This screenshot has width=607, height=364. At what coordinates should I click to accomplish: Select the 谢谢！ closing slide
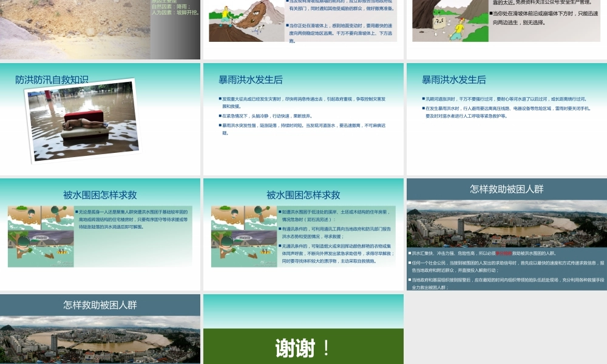(303, 329)
